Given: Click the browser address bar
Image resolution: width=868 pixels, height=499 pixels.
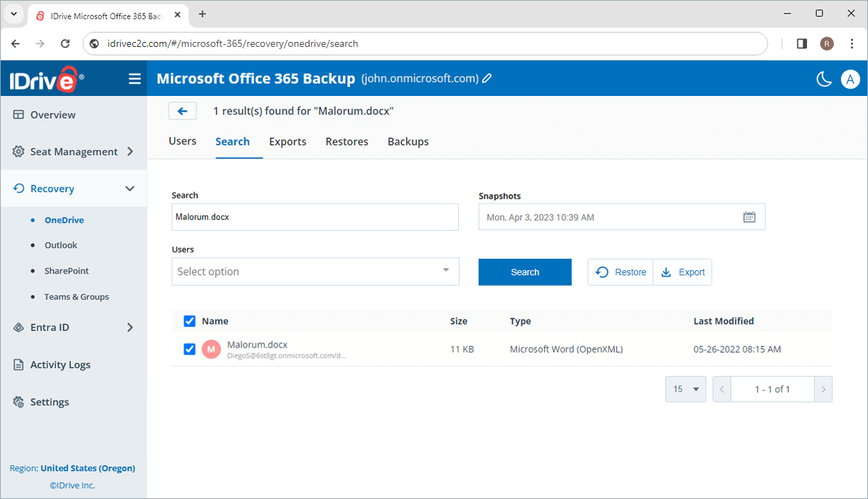Looking at the screenshot, I should pos(425,43).
